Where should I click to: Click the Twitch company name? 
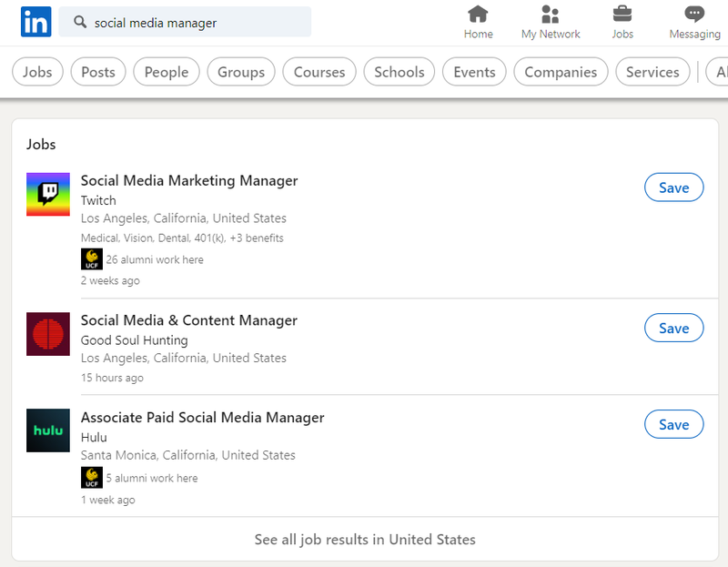pos(98,200)
